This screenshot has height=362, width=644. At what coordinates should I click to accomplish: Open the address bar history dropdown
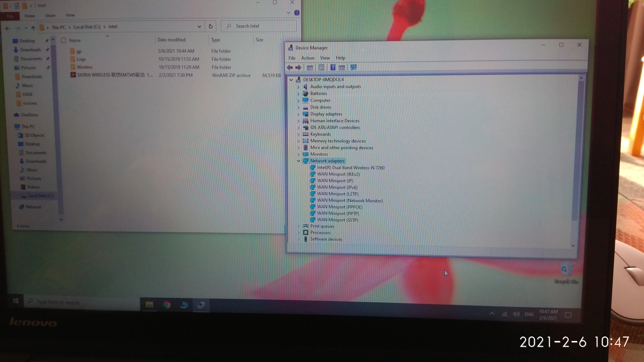[x=199, y=26]
